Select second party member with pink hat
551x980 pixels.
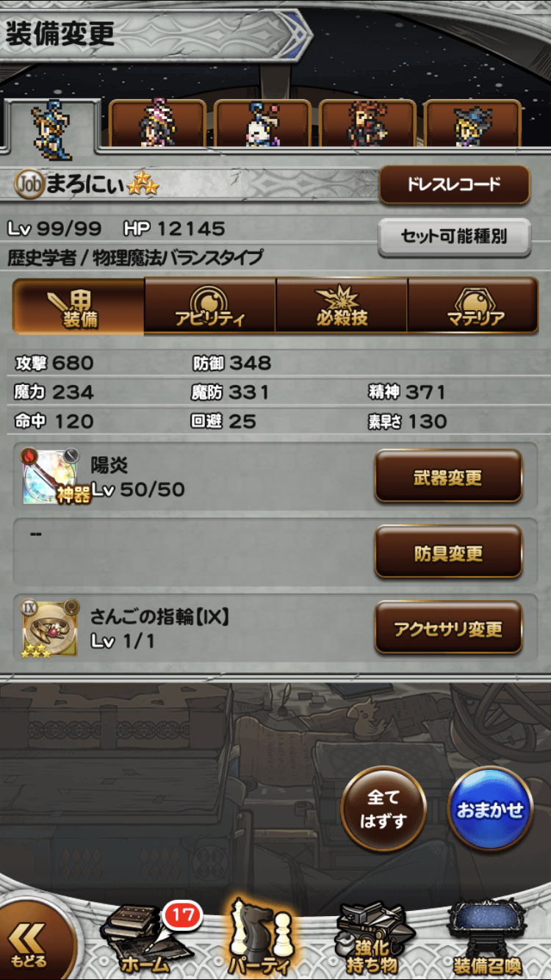pos(157,123)
